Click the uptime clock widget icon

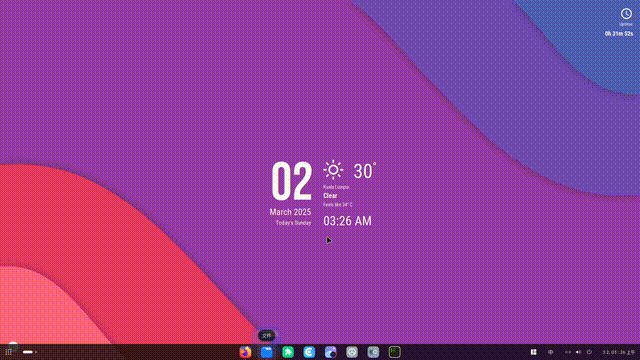(626, 13)
